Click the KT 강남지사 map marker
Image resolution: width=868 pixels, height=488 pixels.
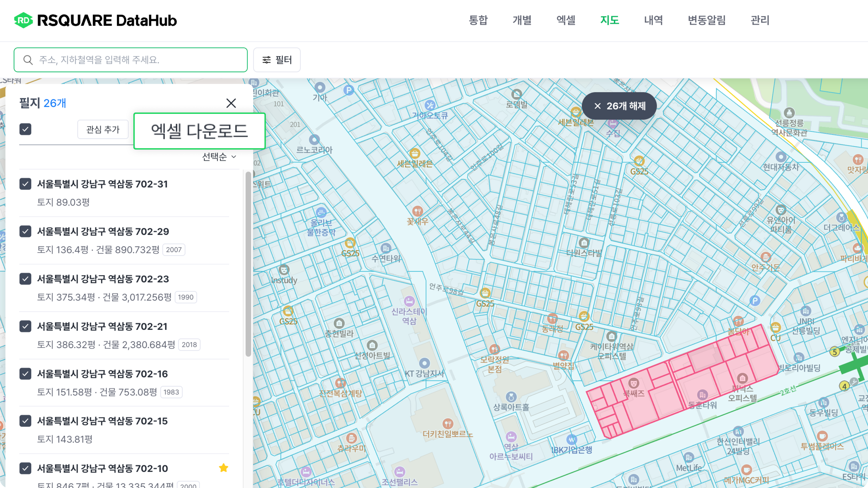click(x=424, y=363)
